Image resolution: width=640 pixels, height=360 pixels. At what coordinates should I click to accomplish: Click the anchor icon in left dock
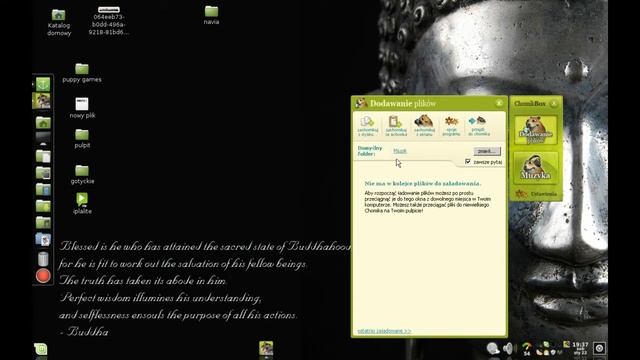(x=43, y=84)
